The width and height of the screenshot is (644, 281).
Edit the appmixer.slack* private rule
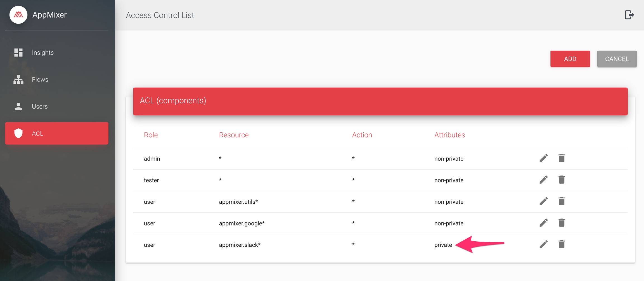[x=543, y=244]
